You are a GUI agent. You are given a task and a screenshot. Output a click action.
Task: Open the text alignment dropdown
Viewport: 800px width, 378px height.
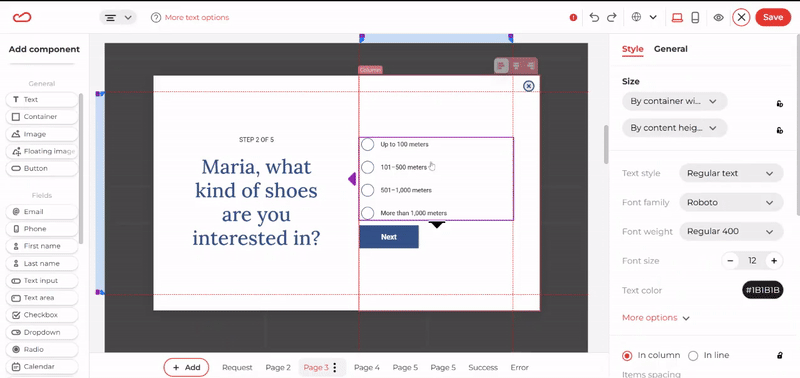pyautogui.click(x=118, y=17)
